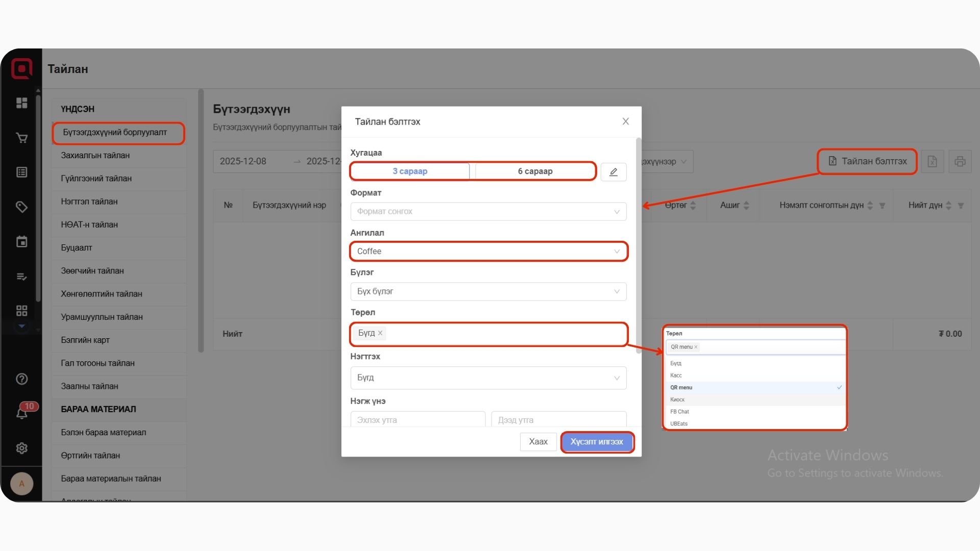980x551 pixels.
Task: Select the 3 сараар period option
Action: pos(410,171)
